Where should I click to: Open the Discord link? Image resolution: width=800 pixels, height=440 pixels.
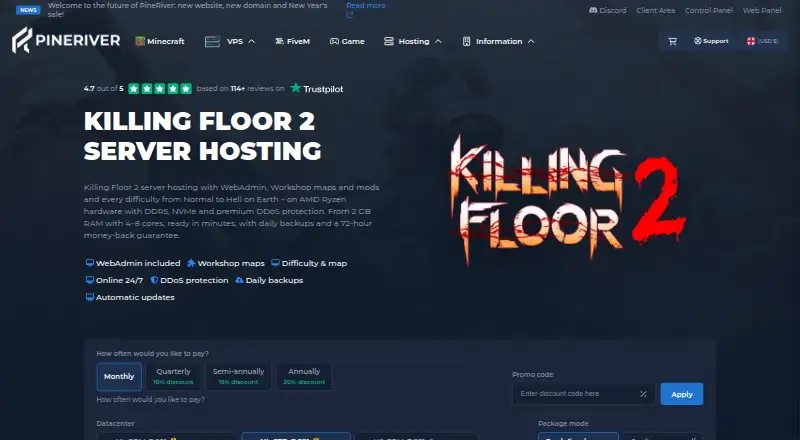coord(608,10)
